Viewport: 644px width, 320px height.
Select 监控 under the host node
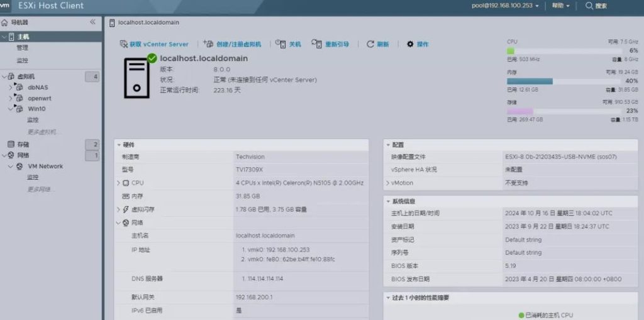(x=22, y=60)
